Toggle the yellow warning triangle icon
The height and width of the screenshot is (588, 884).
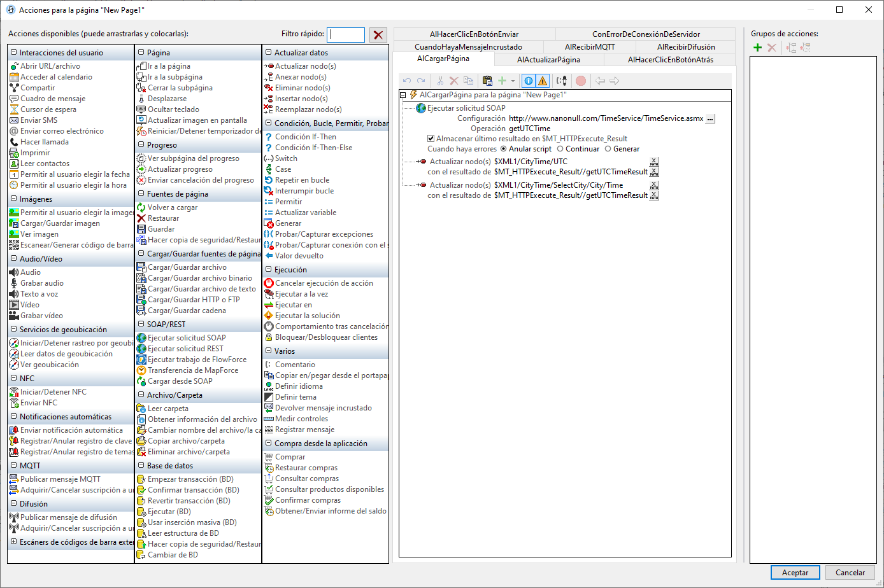point(543,81)
